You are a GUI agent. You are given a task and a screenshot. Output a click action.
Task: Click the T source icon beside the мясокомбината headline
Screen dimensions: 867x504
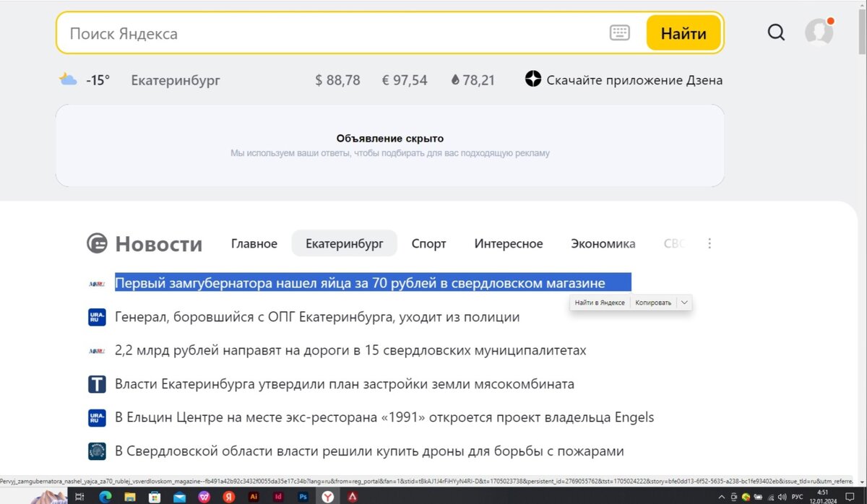point(97,384)
